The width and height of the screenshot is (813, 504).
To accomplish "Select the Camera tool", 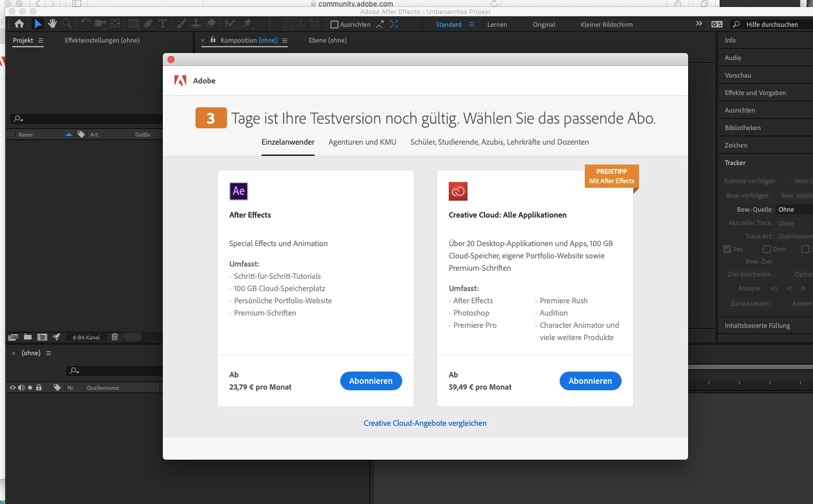I will [100, 24].
